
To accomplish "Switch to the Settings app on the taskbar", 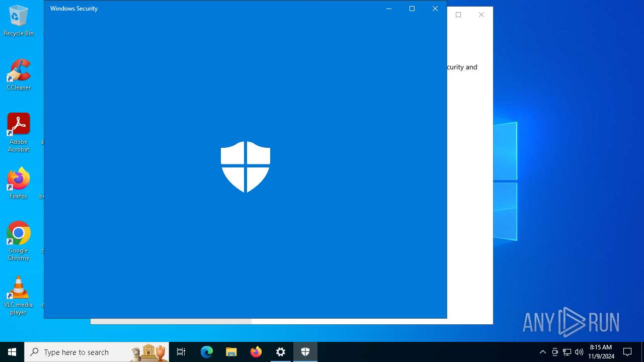I will pyautogui.click(x=281, y=352).
